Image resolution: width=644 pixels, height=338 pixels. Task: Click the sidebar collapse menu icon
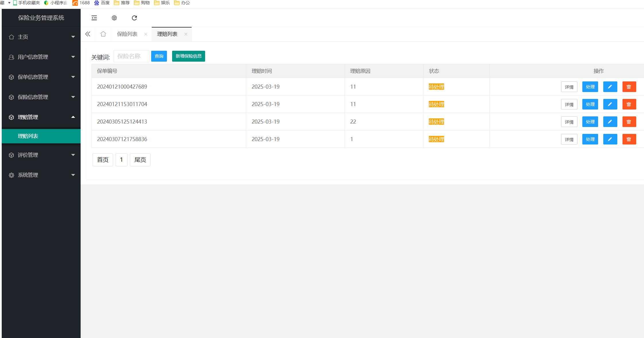[94, 18]
